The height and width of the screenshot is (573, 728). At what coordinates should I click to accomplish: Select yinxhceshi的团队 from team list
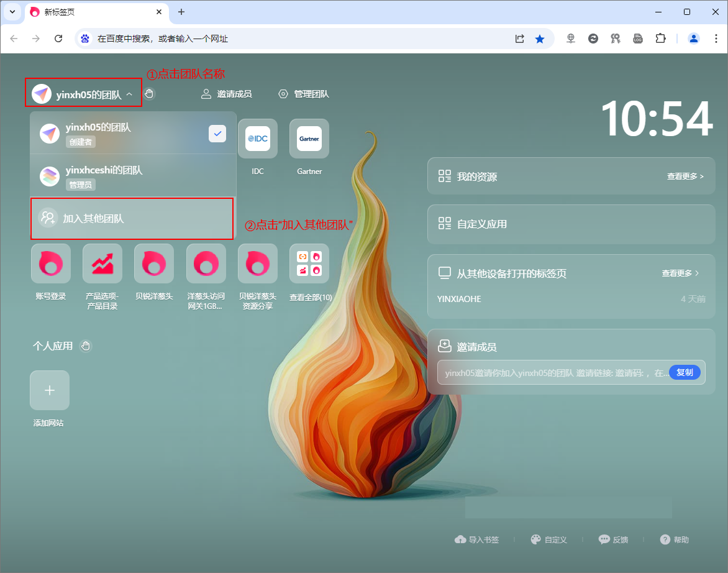104,170
